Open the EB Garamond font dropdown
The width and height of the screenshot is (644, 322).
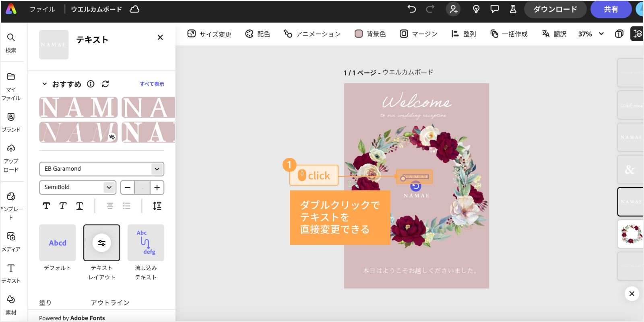point(101,169)
